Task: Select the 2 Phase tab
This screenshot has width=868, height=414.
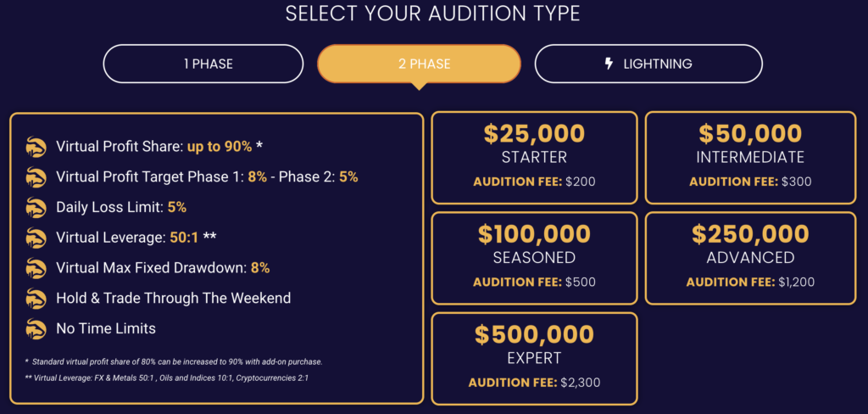Action: point(419,64)
